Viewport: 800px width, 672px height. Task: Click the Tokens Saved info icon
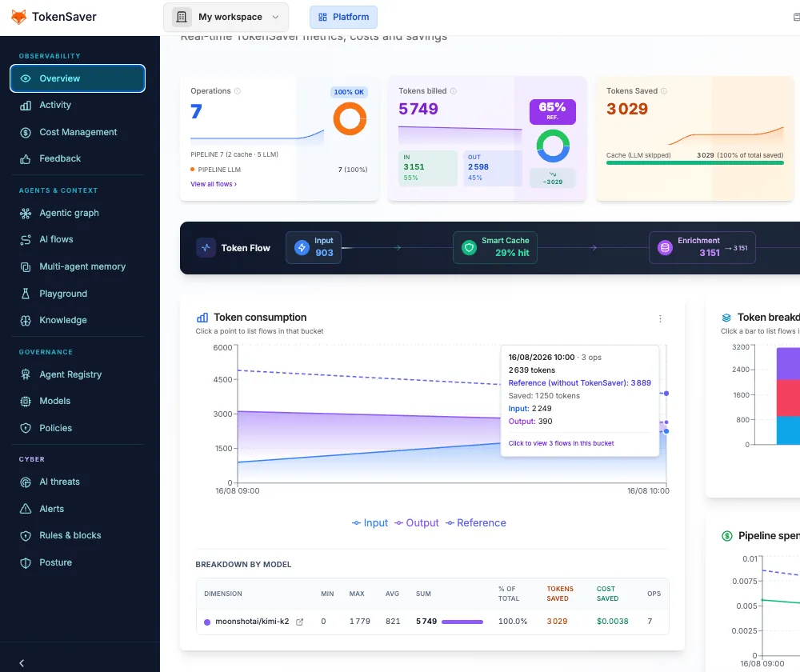coord(664,91)
